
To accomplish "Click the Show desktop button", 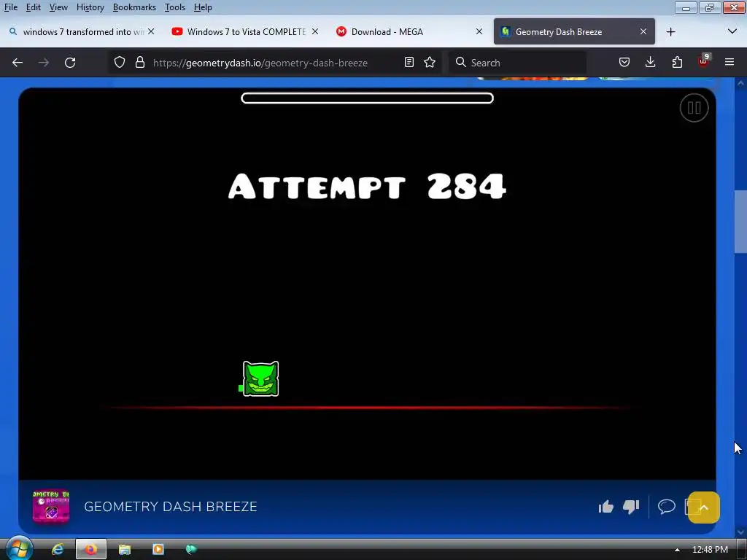I will pyautogui.click(x=742, y=550).
